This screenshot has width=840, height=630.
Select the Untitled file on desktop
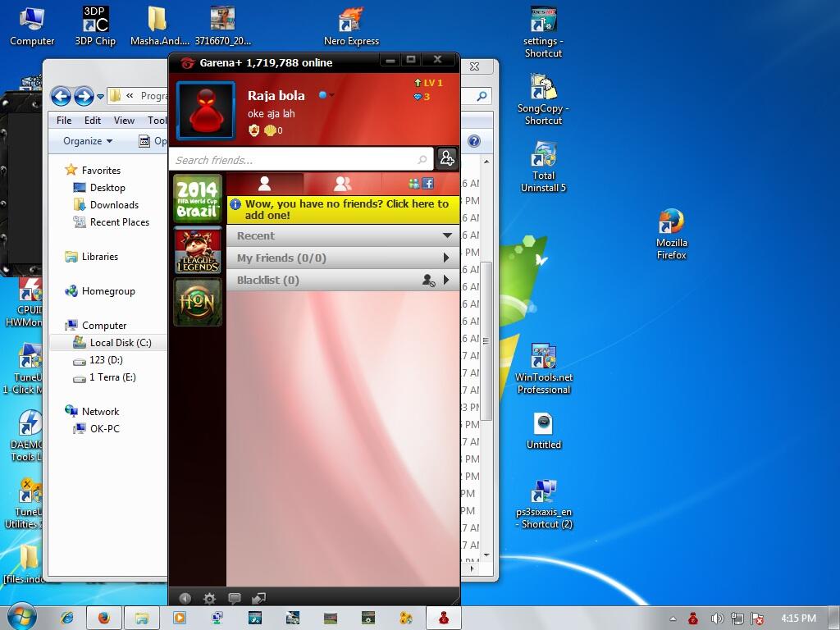click(x=543, y=431)
